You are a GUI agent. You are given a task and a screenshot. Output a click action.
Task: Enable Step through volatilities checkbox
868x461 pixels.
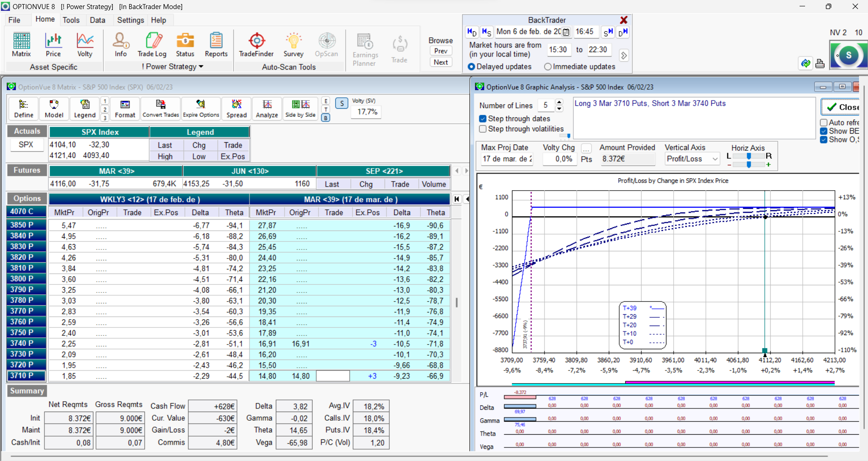click(483, 129)
